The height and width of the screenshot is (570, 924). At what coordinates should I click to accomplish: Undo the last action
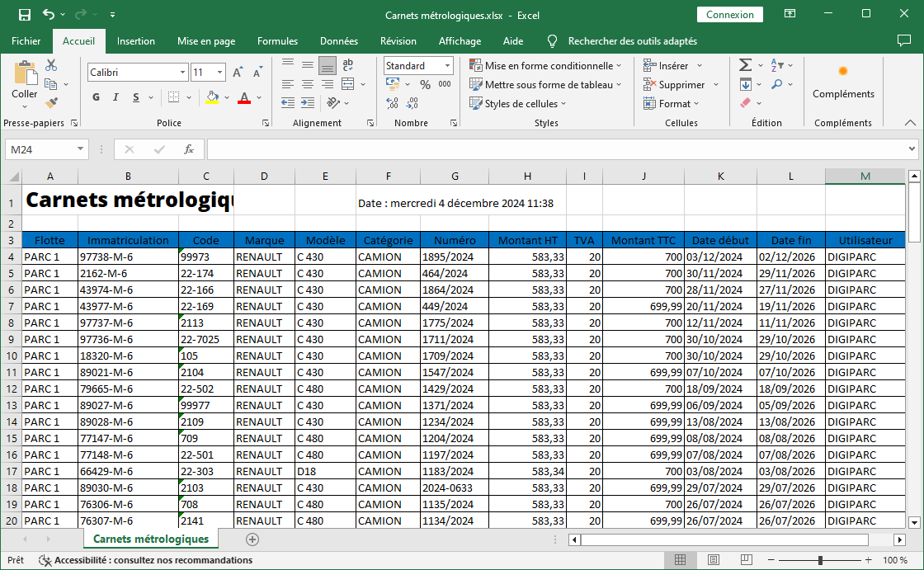[x=49, y=15]
